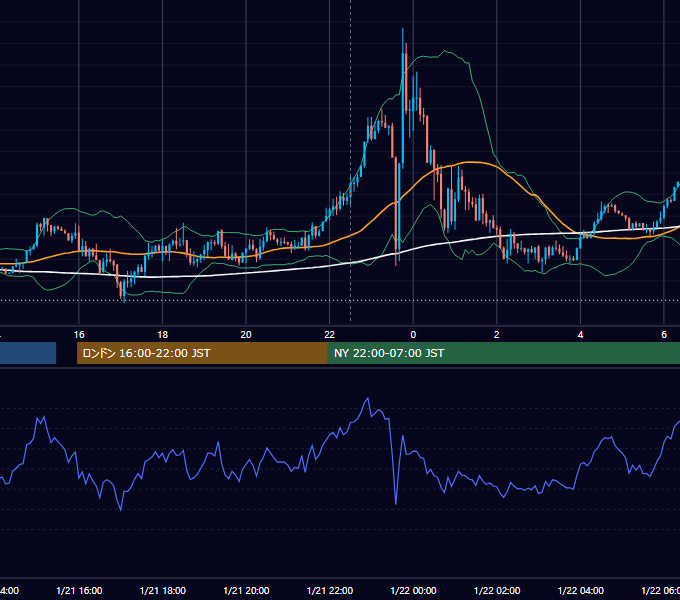Image resolution: width=680 pixels, height=600 pixels.
Task: Click the 1/22 04:00 date label
Action: point(581,590)
